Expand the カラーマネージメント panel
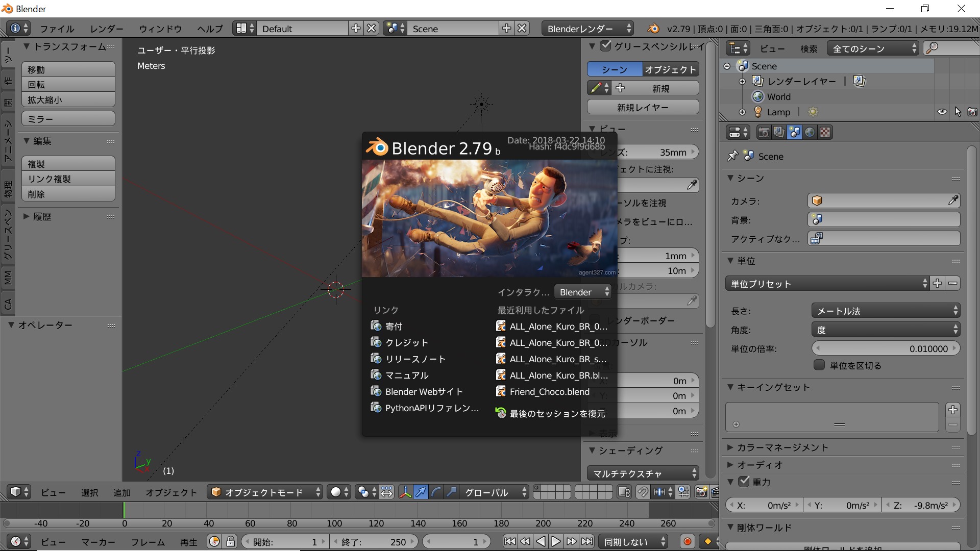980x551 pixels. [x=782, y=447]
